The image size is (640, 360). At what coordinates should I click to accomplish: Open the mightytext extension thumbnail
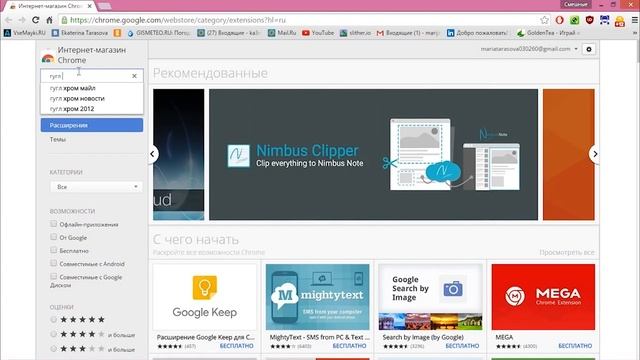tap(318, 297)
